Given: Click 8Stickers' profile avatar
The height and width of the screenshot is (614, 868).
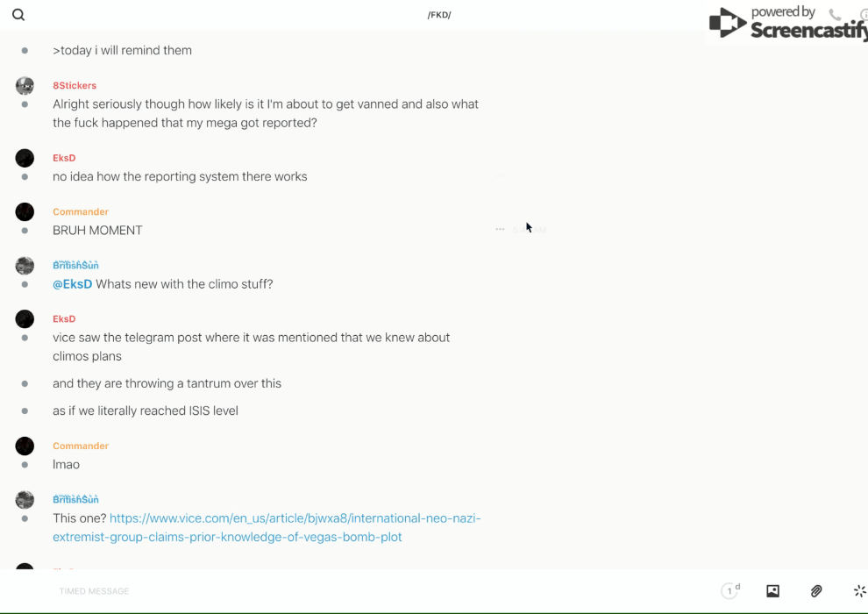Looking at the screenshot, I should (25, 85).
